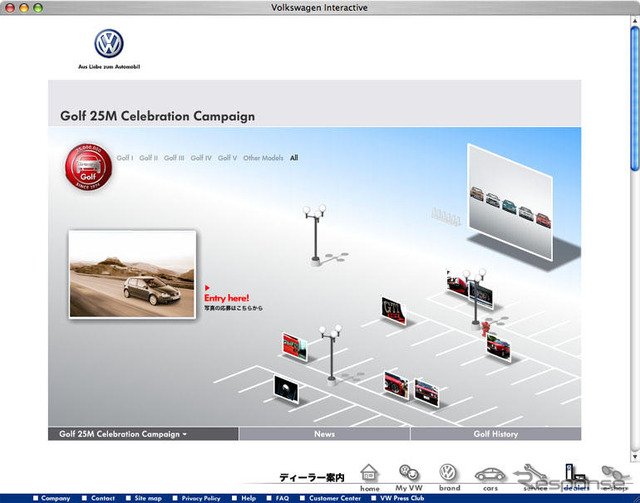Open the red Golf photo near hydrant
The height and width of the screenshot is (503, 640).
[498, 347]
